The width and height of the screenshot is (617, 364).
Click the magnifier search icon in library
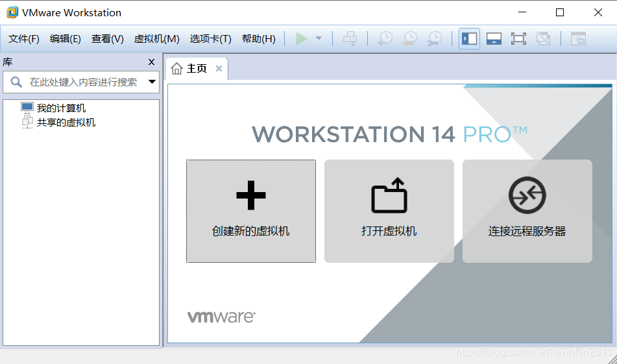click(x=16, y=82)
